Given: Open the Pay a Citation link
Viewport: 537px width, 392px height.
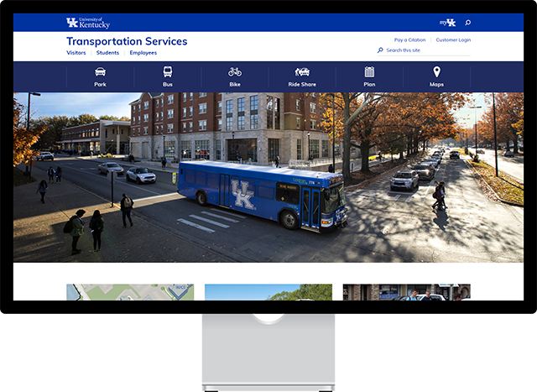Looking at the screenshot, I should point(409,40).
